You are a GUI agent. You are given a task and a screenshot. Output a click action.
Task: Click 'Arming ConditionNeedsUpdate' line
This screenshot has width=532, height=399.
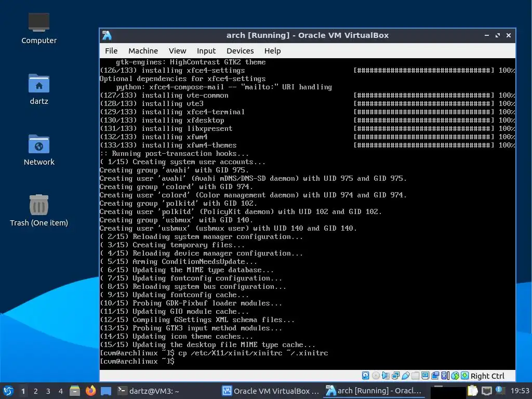click(178, 262)
